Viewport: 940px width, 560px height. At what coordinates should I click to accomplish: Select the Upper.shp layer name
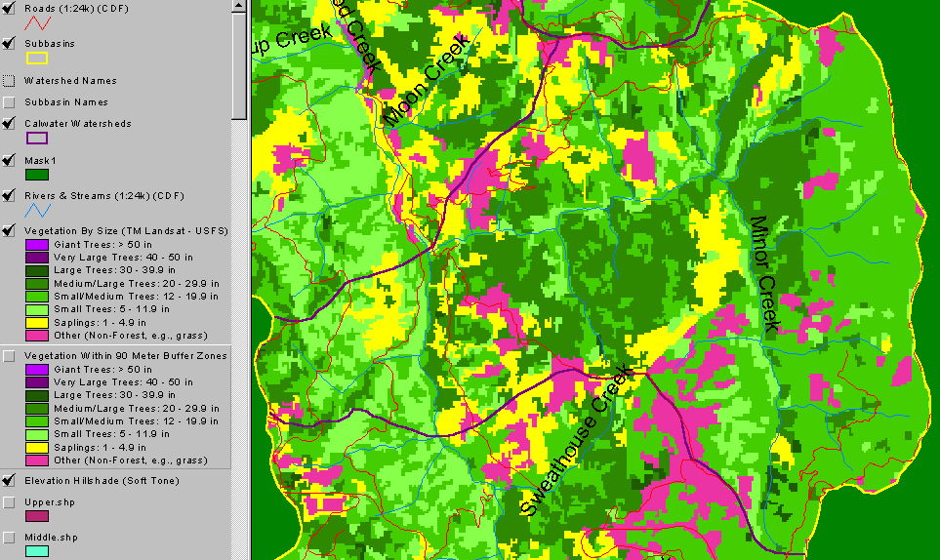[x=50, y=502]
